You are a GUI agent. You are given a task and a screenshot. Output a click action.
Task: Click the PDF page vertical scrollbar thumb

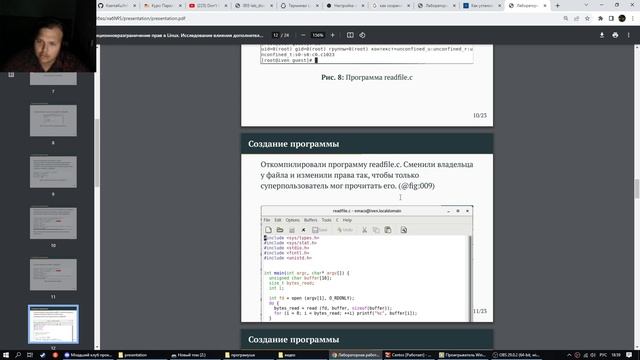pyautogui.click(x=637, y=189)
